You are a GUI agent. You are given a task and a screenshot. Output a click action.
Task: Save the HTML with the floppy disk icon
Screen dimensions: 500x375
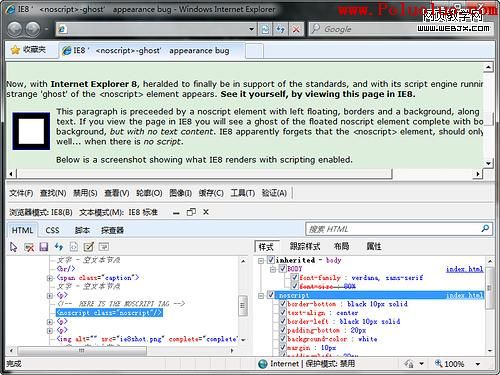coord(44,247)
